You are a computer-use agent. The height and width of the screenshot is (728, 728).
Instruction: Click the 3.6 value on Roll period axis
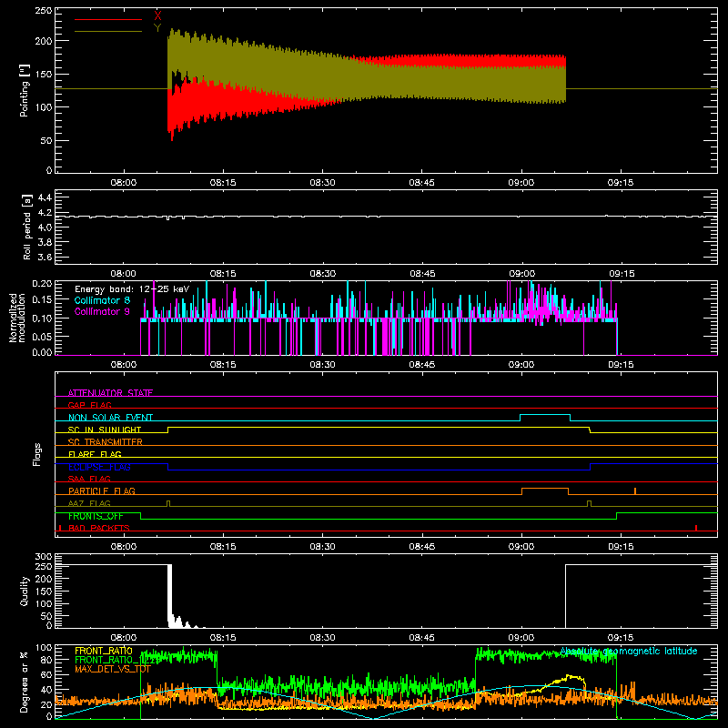tap(44, 257)
